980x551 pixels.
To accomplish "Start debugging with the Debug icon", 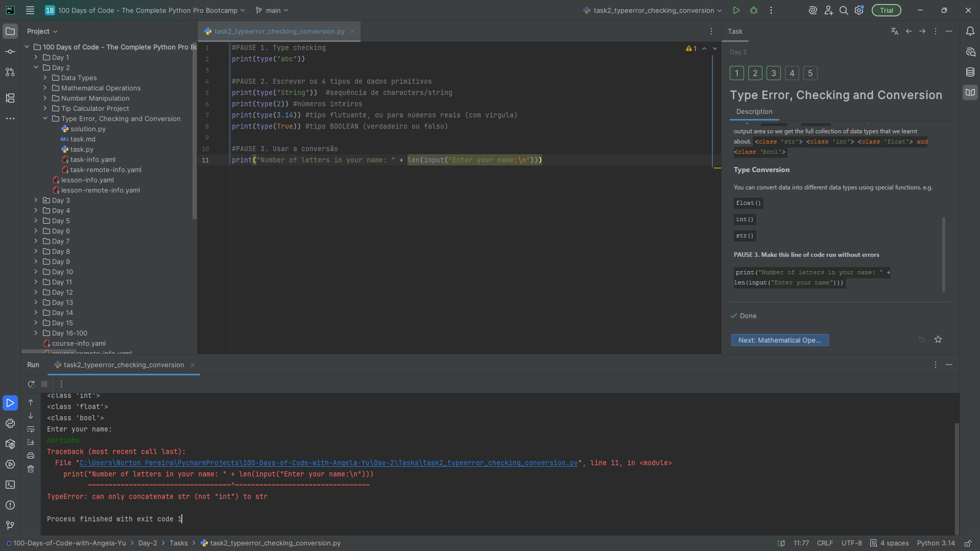I will click(753, 10).
